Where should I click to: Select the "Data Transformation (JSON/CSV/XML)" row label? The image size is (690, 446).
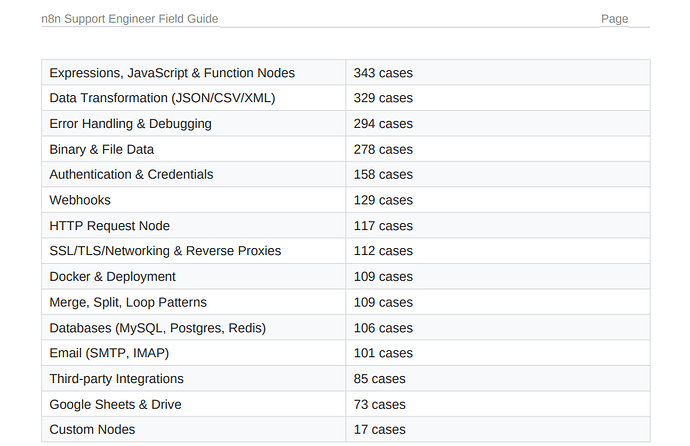pos(162,98)
